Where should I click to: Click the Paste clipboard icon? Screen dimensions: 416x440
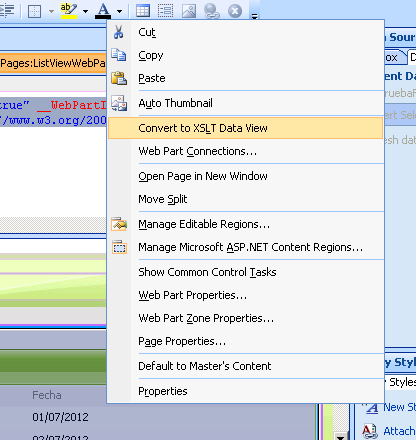(x=119, y=78)
